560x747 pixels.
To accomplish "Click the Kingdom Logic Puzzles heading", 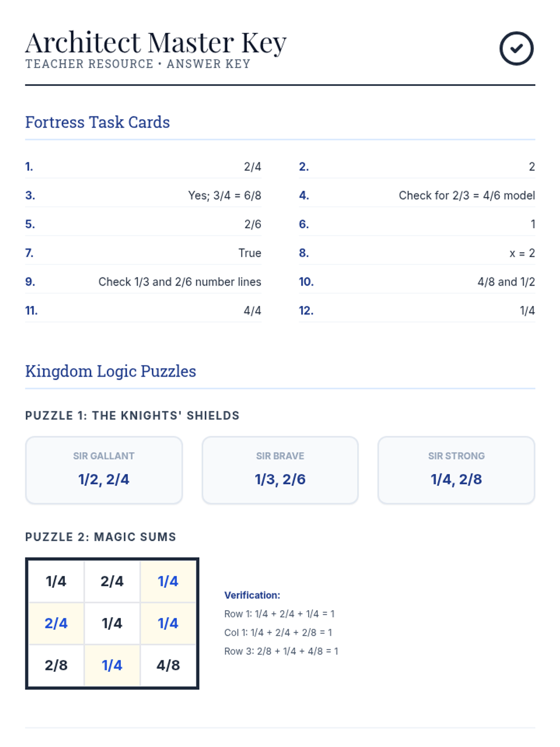I will 111,371.
